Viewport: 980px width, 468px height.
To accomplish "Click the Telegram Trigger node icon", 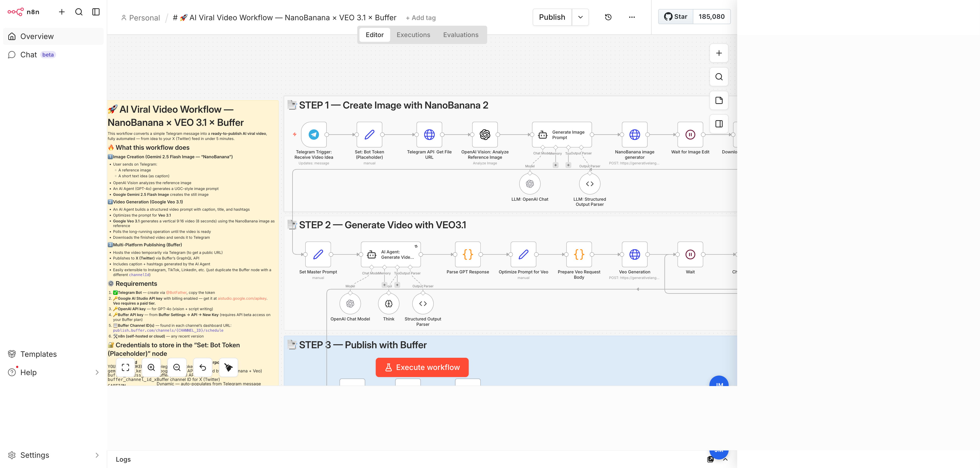I will [x=314, y=135].
